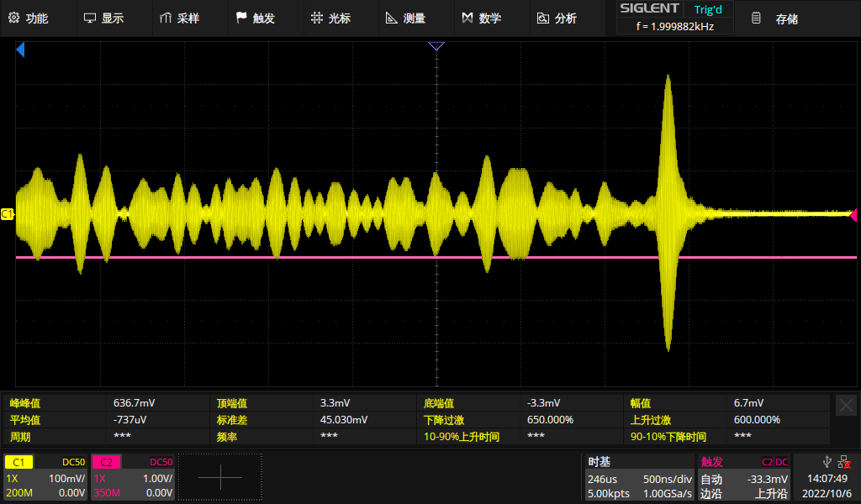Open the 数学 math menu

pyautogui.click(x=481, y=18)
